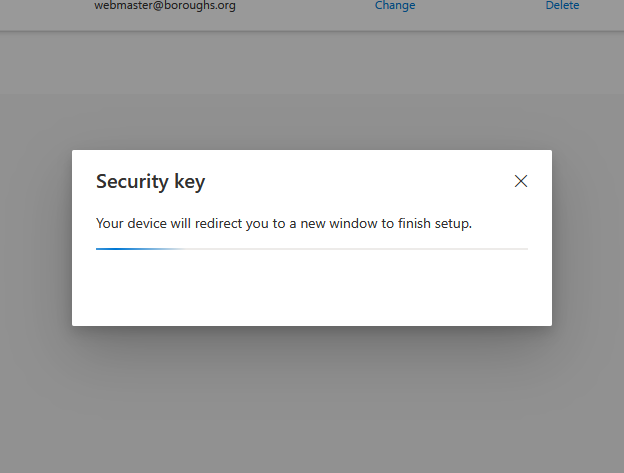The image size is (624, 473).
Task: Click the Security key dialog heading
Action: [150, 181]
